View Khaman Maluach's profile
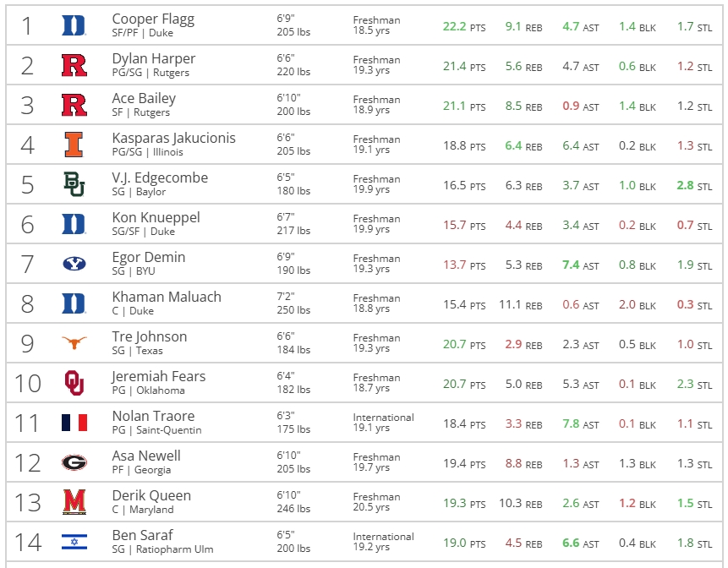Viewport: 728px width, 568px height. tap(167, 297)
